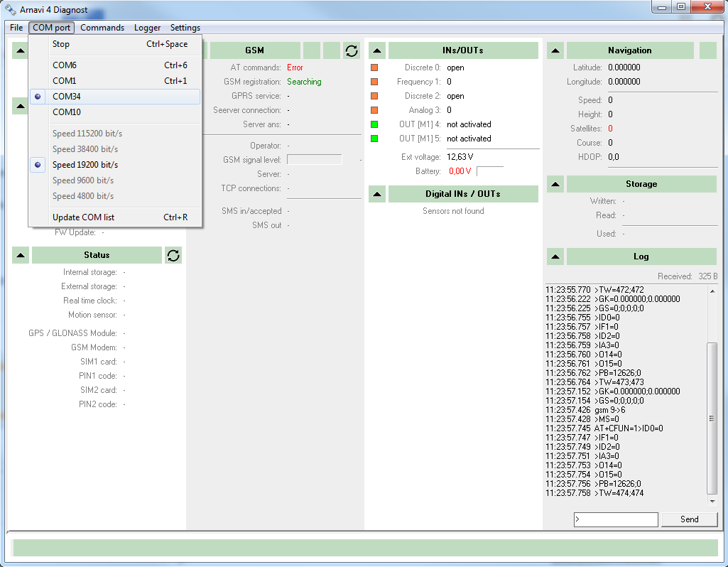
Task: Click the Analog 3 orange indicator
Action: (x=374, y=110)
